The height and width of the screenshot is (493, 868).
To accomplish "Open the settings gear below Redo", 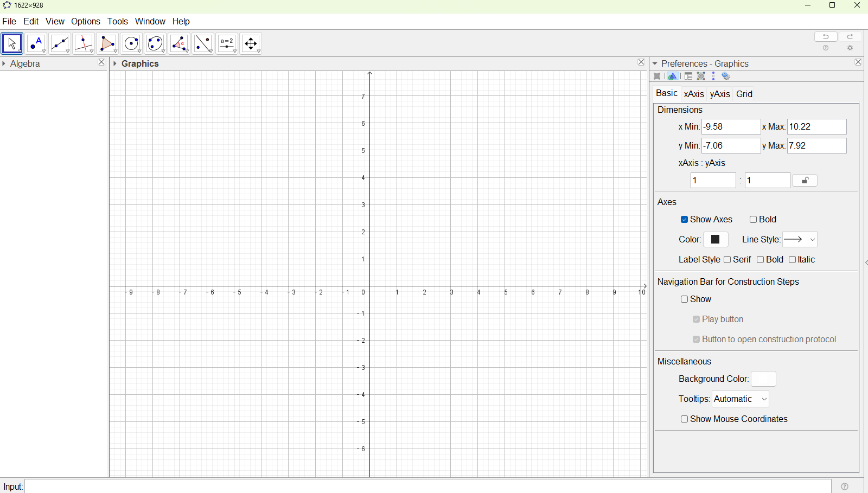I will (x=850, y=48).
